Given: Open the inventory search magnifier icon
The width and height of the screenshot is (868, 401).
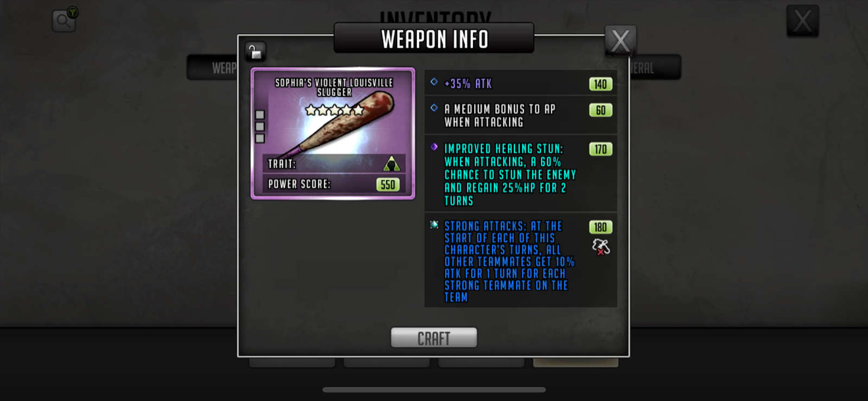Looking at the screenshot, I should pos(63,21).
